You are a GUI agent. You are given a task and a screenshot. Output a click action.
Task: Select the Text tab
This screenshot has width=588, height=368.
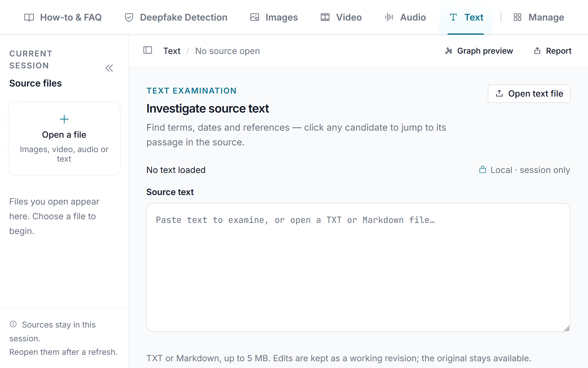coord(466,17)
